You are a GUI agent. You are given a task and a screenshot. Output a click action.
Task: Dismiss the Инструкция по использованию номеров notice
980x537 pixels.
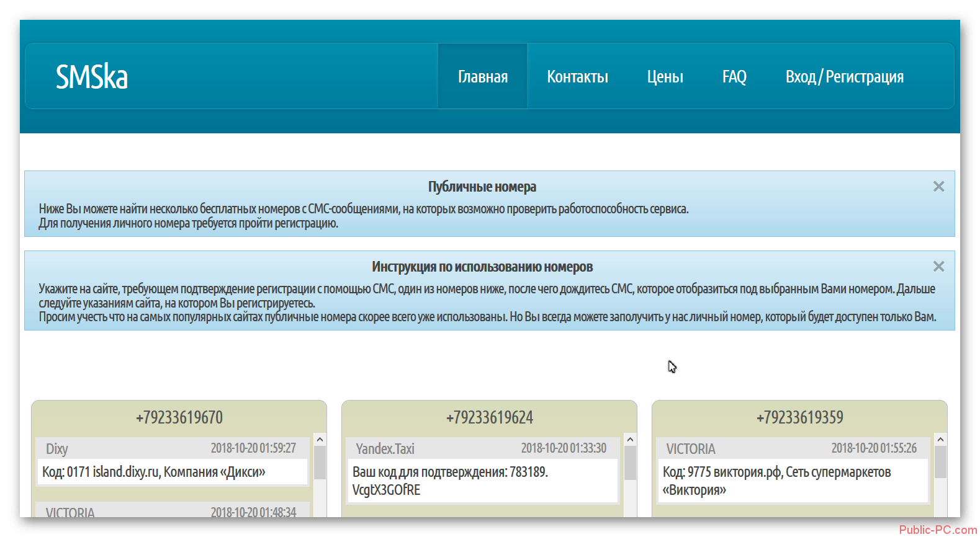coord(938,267)
